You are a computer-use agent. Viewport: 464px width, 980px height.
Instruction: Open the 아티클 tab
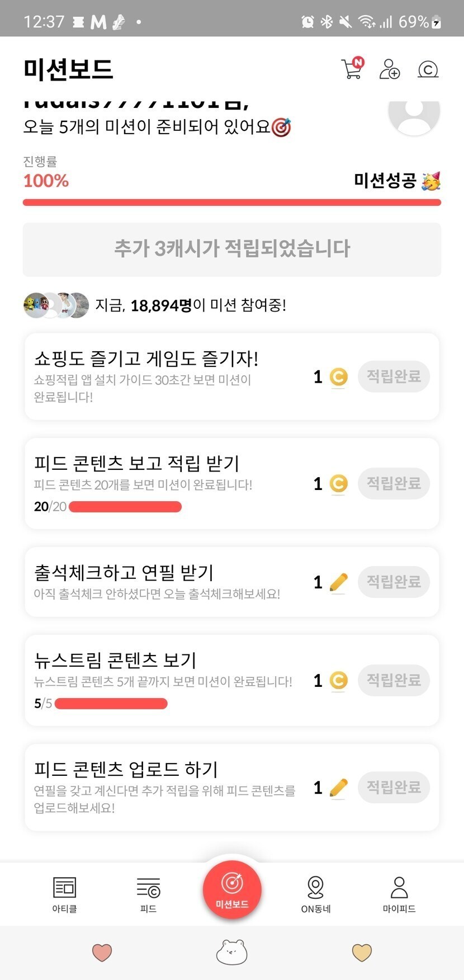pos(64,894)
